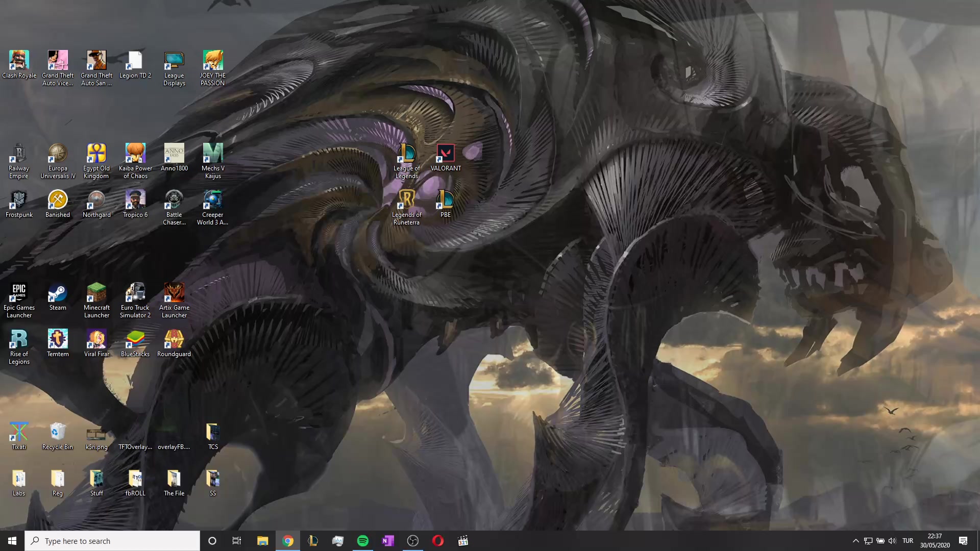Click the taskbar search box
Viewport: 980px width, 551px height.
pos(112,541)
